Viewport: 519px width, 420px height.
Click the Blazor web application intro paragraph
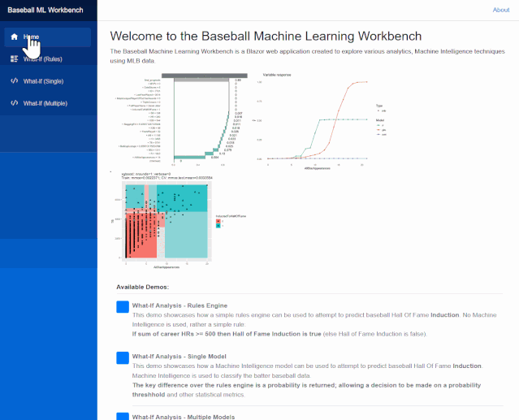tap(308, 56)
